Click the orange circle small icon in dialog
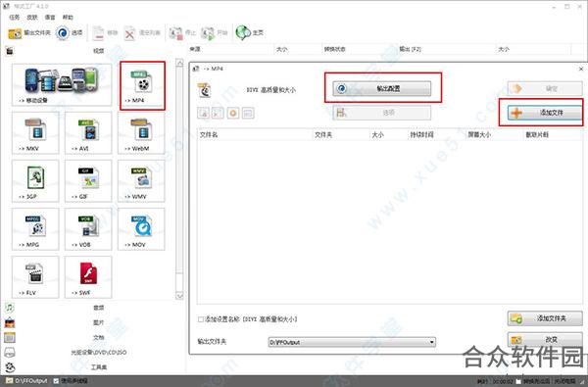 click(x=233, y=113)
